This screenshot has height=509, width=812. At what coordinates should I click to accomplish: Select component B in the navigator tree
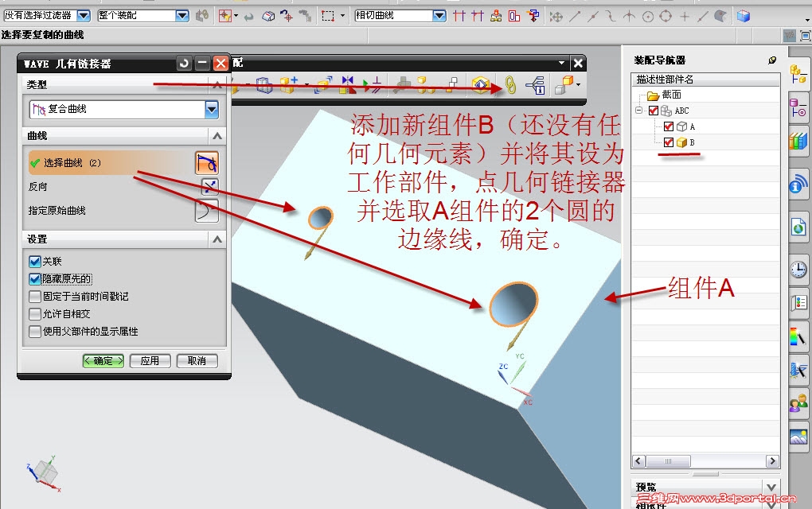pyautogui.click(x=693, y=142)
